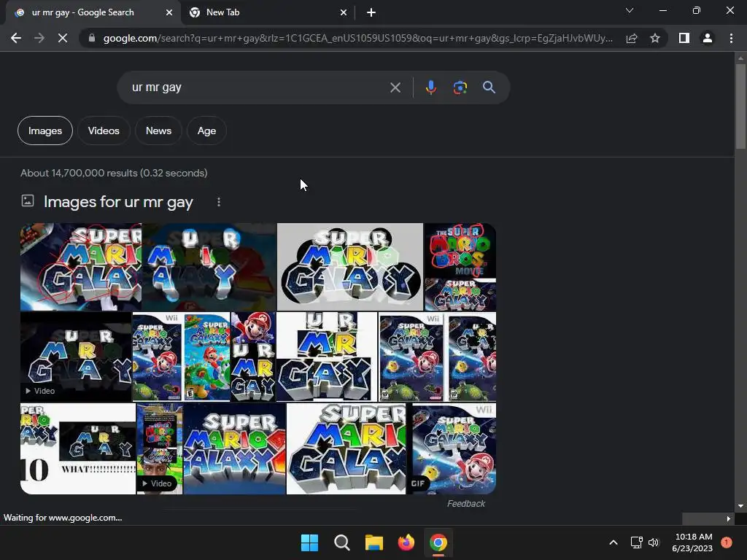Open the clock and calendar flyout
Viewport: 747px width, 560px height.
(692, 542)
